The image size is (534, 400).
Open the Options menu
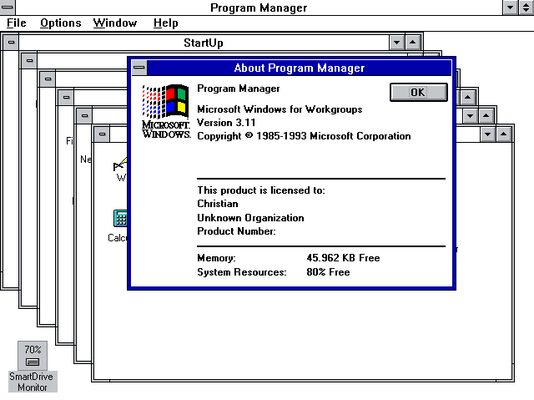(61, 23)
